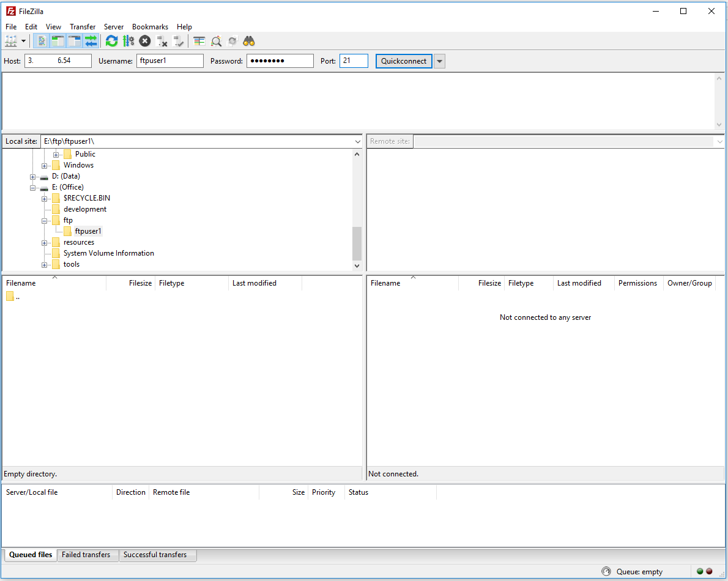This screenshot has height=581, width=728.
Task: Toggle local directory tree display
Action: [58, 42]
